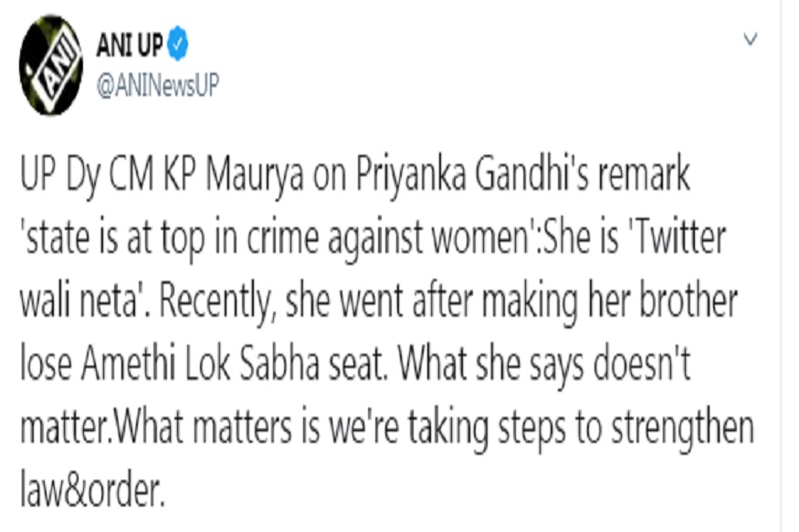The width and height of the screenshot is (799, 532).
Task: Click the words 'making her brother'
Action: [609, 301]
